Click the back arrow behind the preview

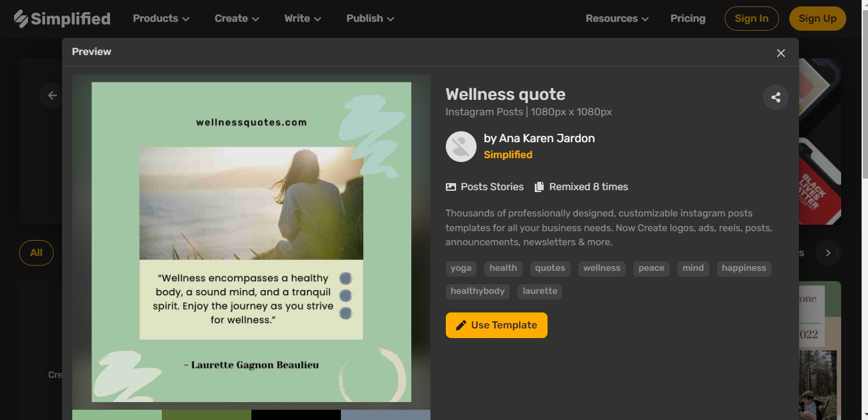tap(52, 95)
